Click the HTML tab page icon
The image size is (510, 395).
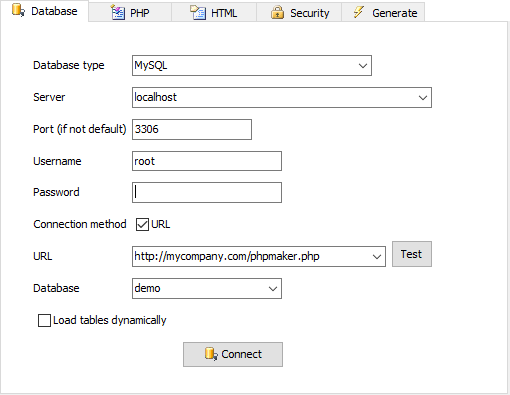198,13
